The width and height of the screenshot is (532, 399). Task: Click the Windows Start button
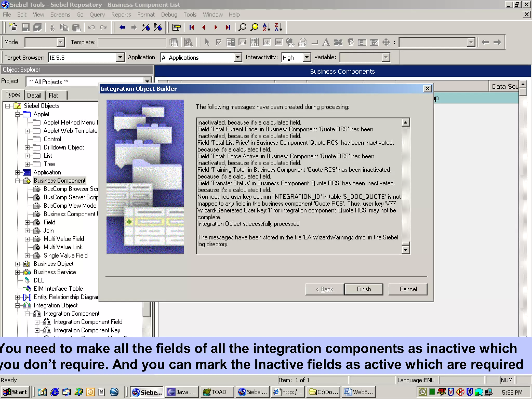point(16,392)
